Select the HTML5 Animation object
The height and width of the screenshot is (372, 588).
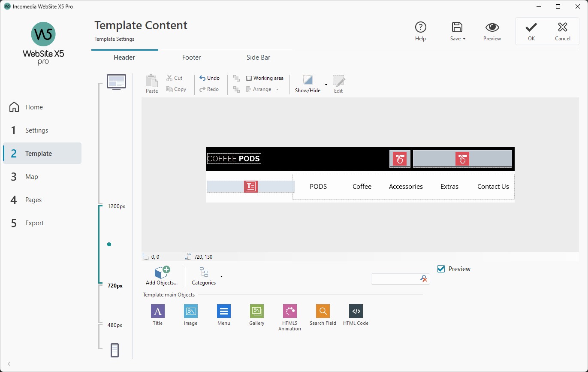(289, 311)
